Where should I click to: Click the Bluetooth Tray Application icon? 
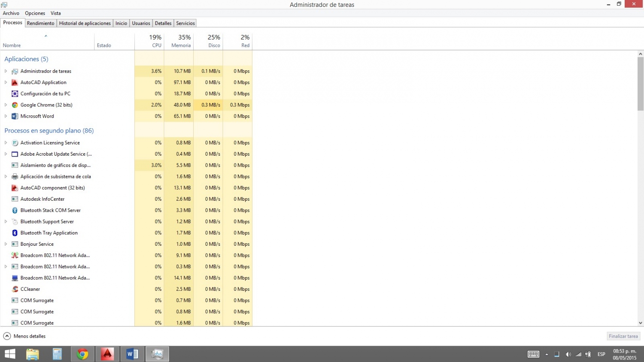click(x=15, y=233)
